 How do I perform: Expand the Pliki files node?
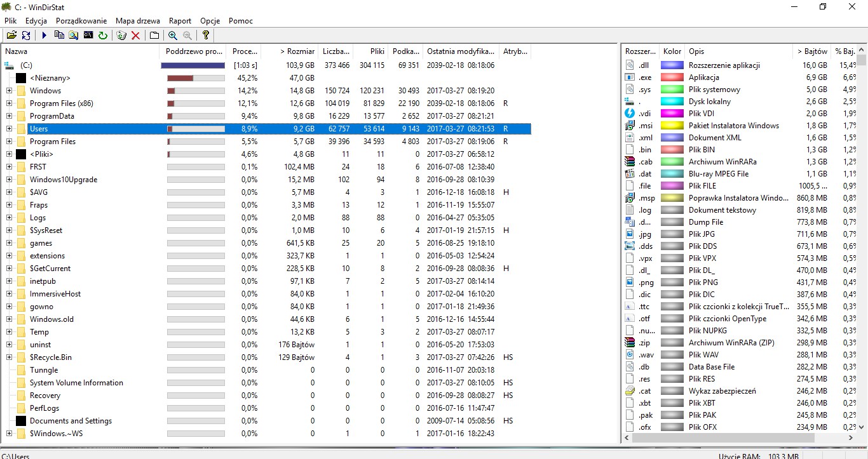pos(9,154)
